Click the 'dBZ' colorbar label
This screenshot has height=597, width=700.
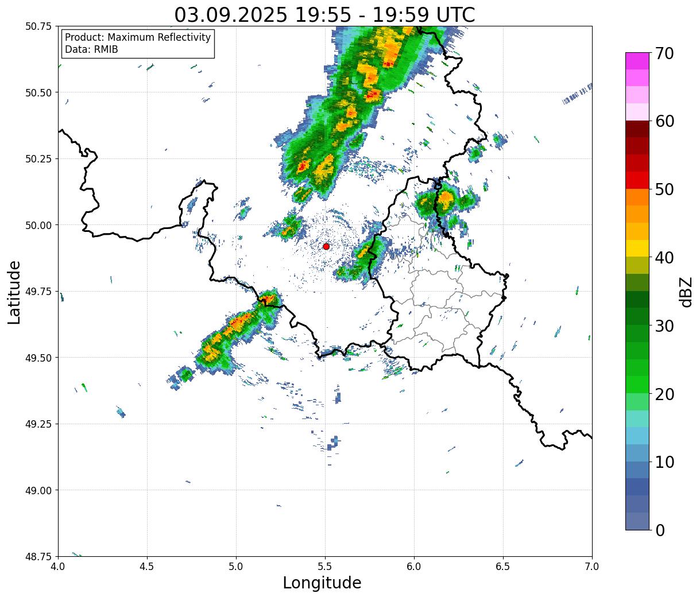tap(686, 292)
